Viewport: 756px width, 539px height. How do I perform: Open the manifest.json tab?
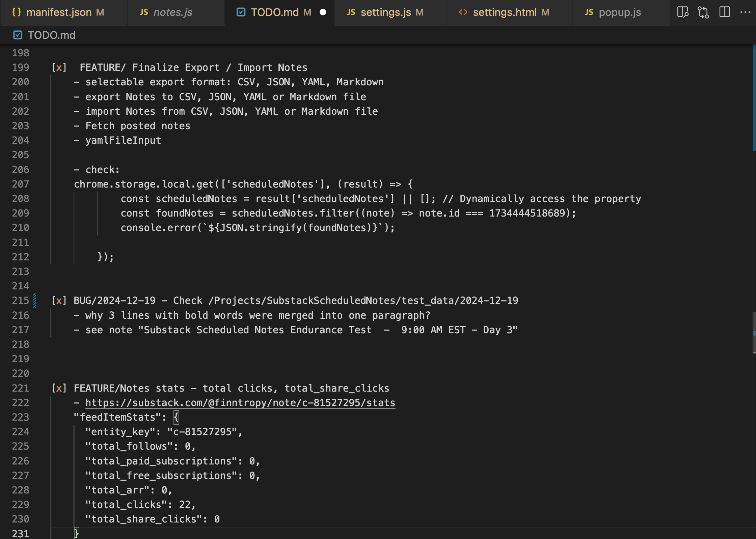[64, 12]
